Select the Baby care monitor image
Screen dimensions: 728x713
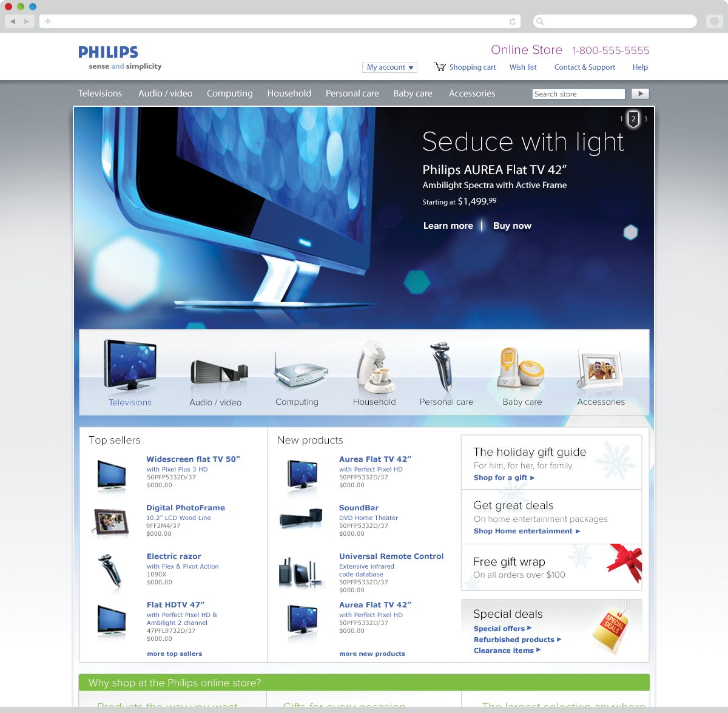520,368
